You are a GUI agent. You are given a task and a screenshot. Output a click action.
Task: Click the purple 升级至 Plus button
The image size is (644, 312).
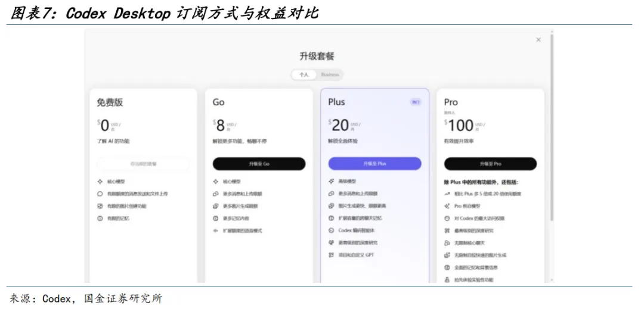(x=374, y=164)
